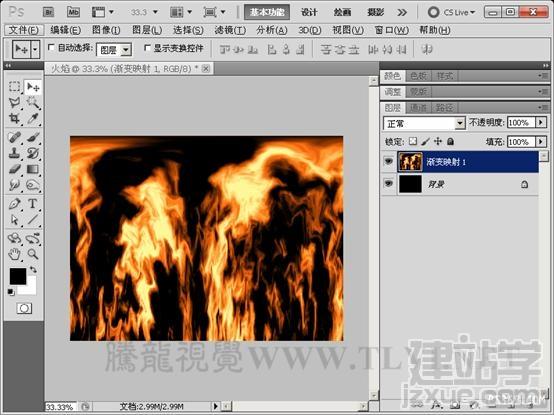Viewport: 554px width, 415px height.
Task: Open the 滤镜(T) menu
Action: tap(230, 30)
